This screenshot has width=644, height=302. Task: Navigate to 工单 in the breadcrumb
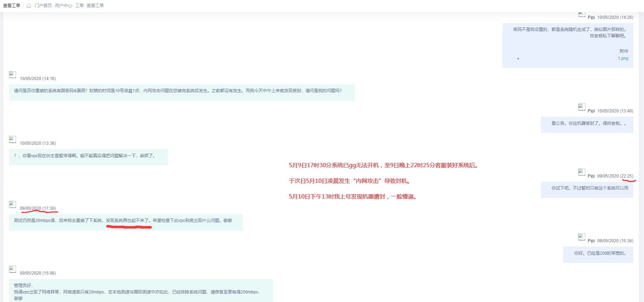pyautogui.click(x=79, y=6)
